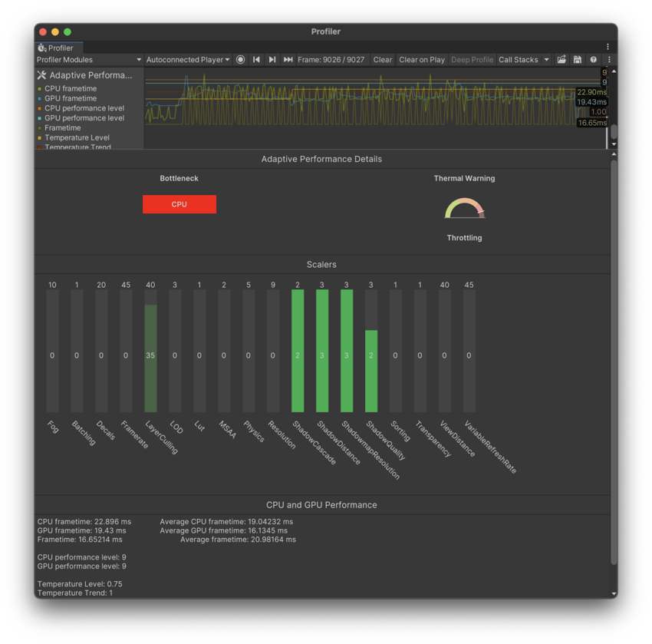Clear the captured profiling data
The image size is (652, 644).
pyautogui.click(x=382, y=59)
